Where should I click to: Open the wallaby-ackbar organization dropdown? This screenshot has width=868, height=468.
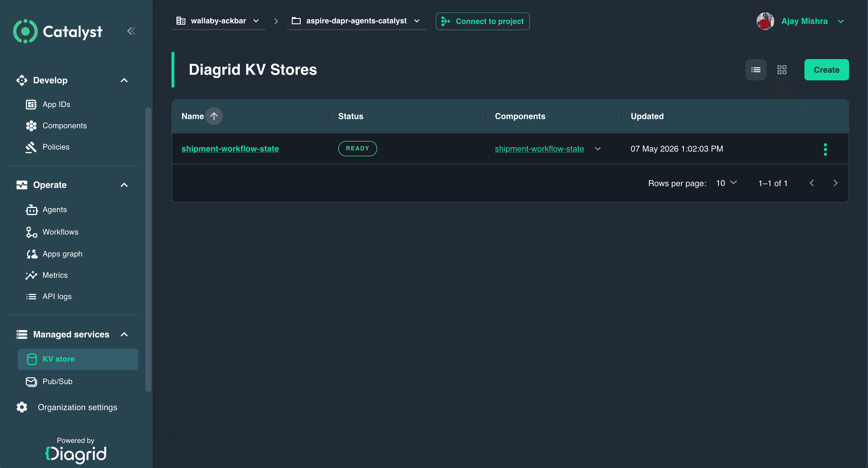point(218,21)
